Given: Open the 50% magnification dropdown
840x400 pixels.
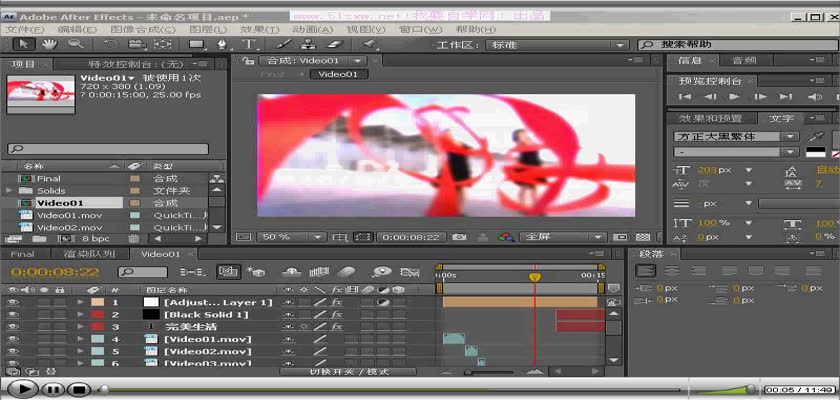Looking at the screenshot, I should (292, 237).
